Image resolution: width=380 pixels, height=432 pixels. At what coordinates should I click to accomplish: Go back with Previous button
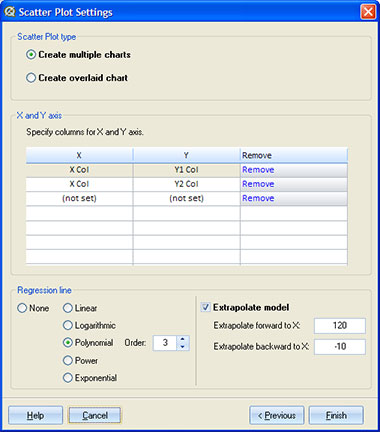coord(277,415)
